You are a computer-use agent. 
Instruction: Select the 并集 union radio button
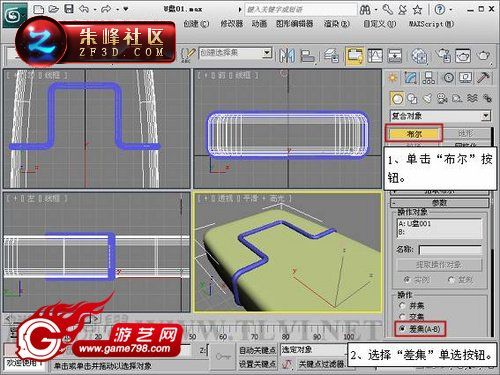[402, 305]
